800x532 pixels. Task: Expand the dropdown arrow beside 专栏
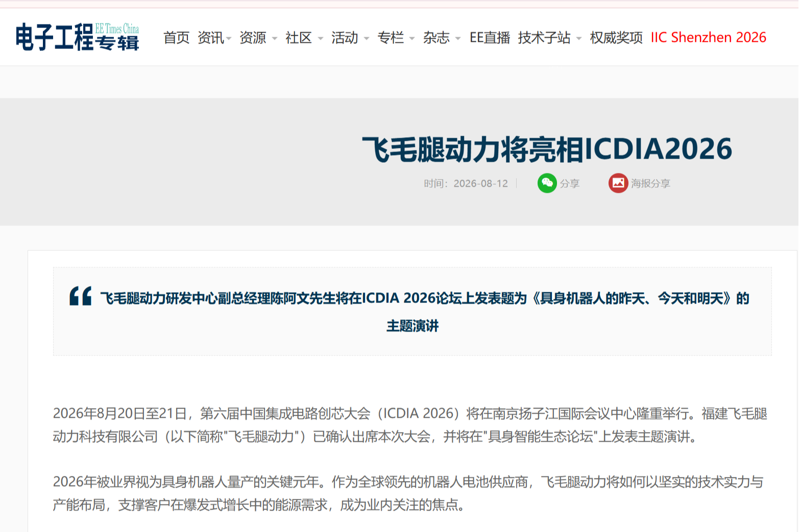tap(412, 38)
